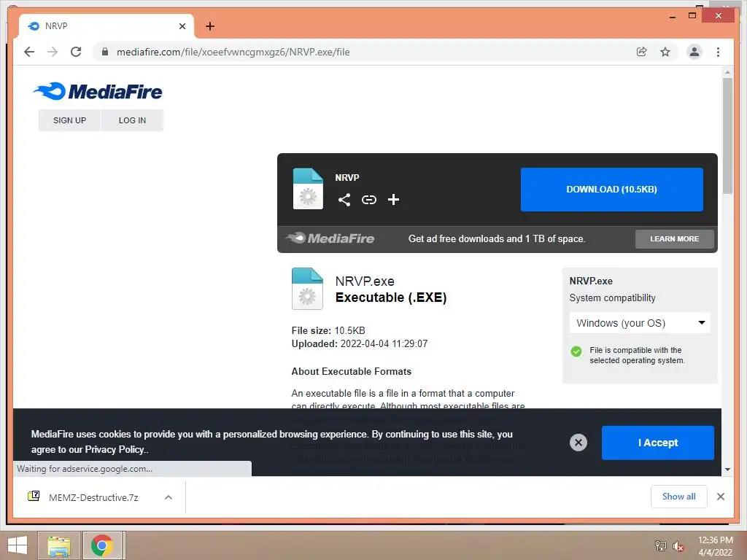Click the share icon under NRVP
Viewport: 747px width, 560px height.
pos(344,200)
